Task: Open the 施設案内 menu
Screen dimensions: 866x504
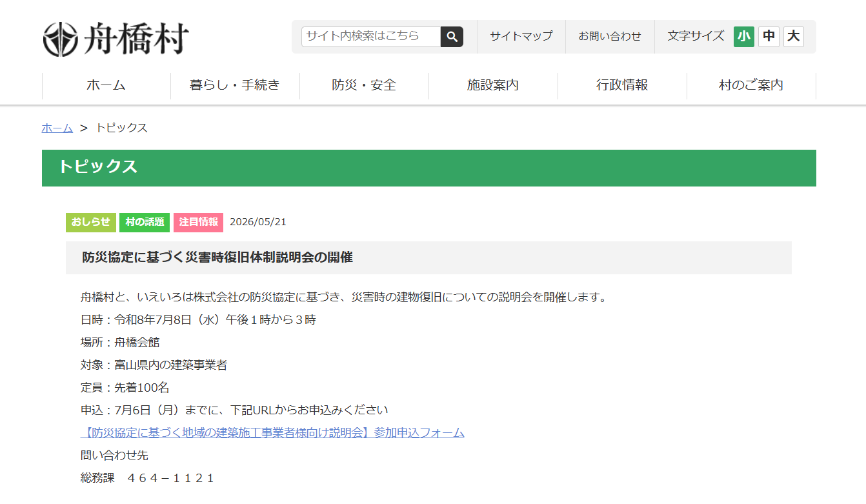Action: (493, 85)
